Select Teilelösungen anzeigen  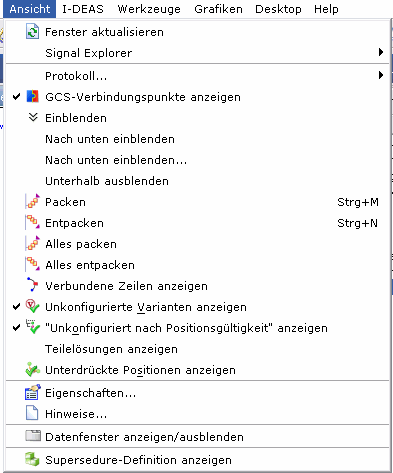(111, 349)
